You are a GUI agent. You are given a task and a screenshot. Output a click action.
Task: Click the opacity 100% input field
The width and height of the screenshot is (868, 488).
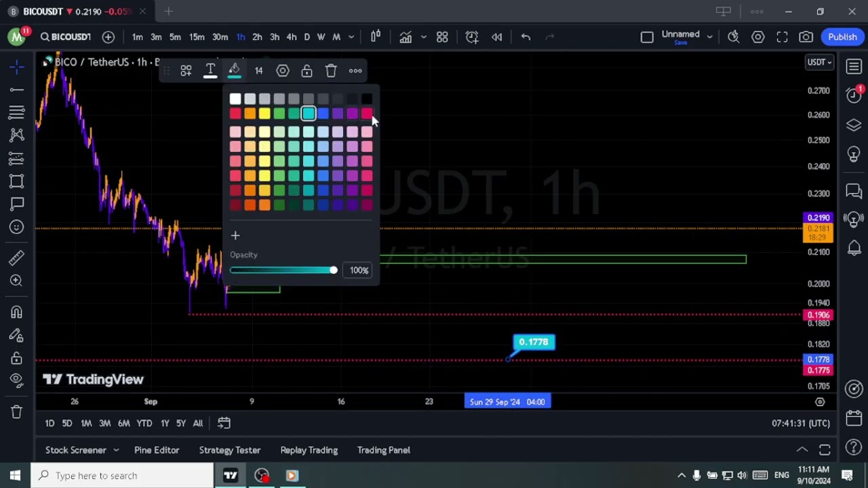[359, 270]
